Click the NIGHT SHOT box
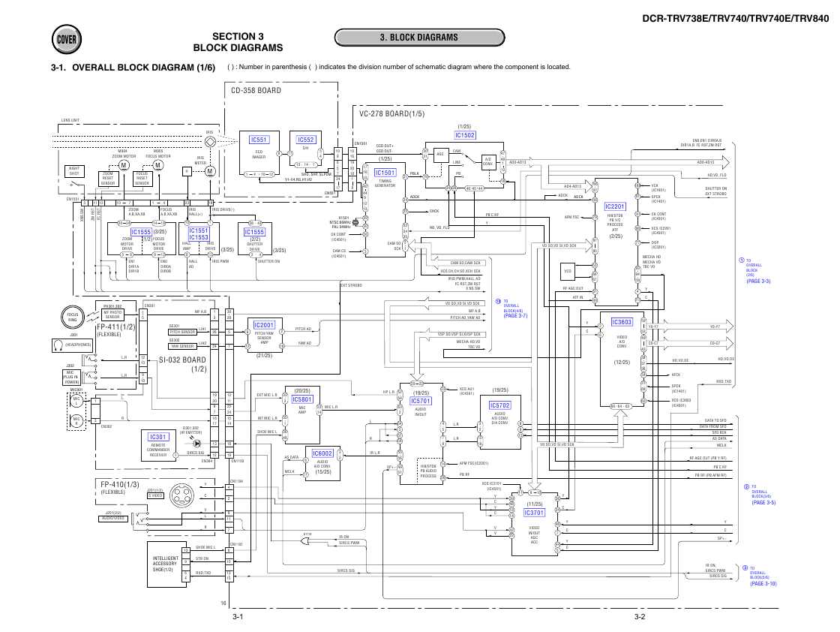840x632 pixels. (74, 171)
